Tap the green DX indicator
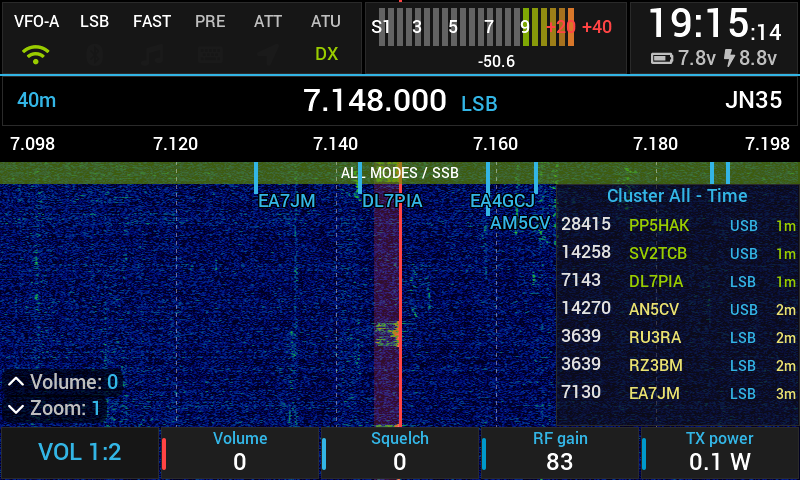 (x=327, y=54)
